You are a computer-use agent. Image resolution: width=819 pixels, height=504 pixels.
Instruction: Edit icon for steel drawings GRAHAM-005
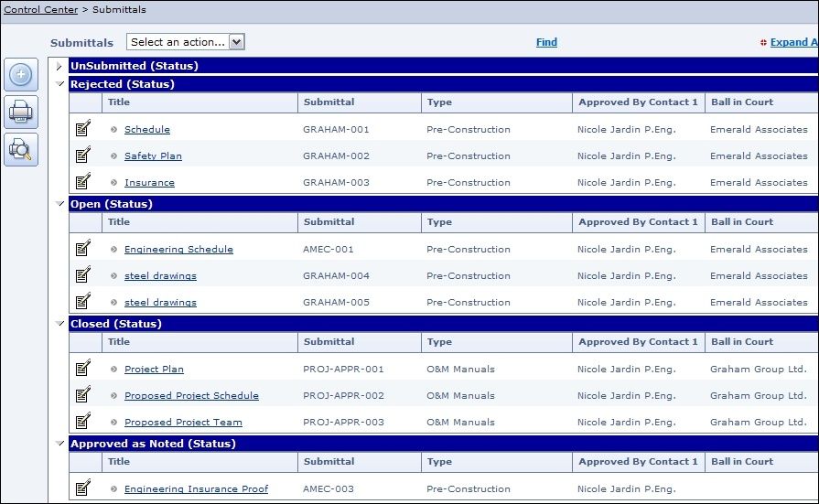(83, 302)
